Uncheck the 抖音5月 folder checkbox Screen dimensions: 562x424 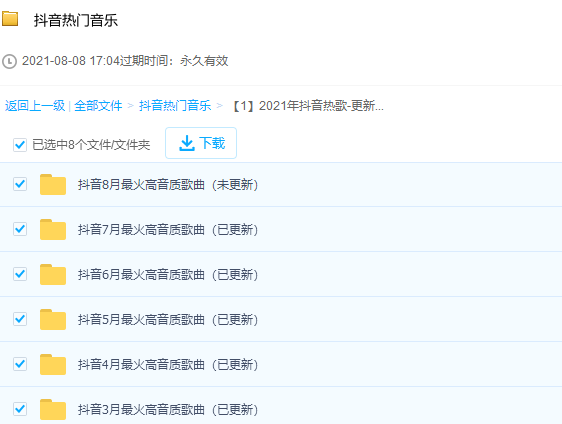(x=20, y=319)
